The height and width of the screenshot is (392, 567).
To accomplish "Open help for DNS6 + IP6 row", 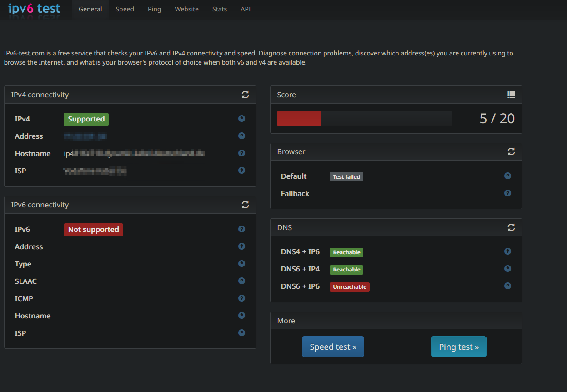I will [x=507, y=286].
